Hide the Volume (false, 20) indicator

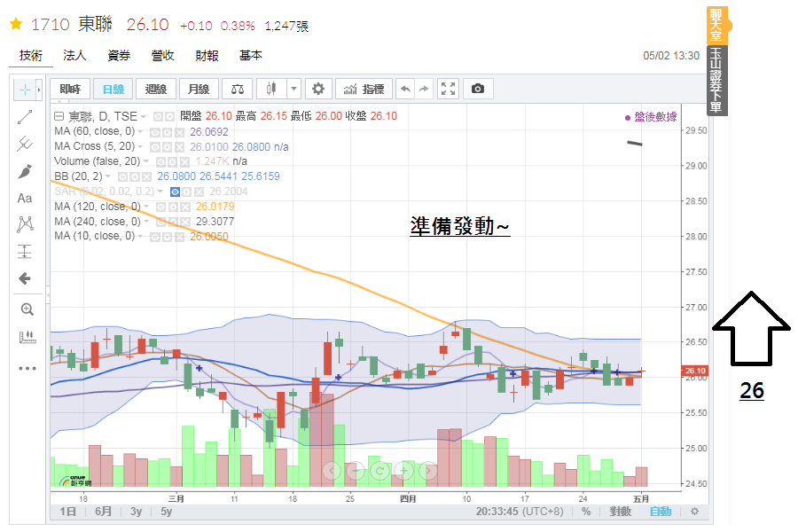point(160,162)
